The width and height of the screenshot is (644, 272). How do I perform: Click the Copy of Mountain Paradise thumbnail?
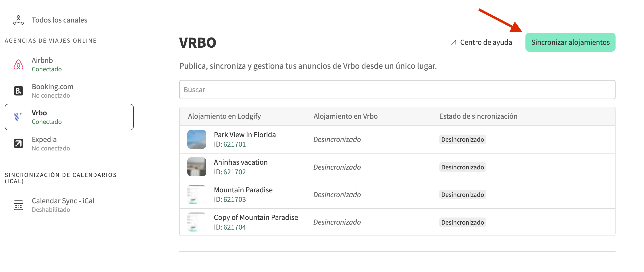point(197,222)
